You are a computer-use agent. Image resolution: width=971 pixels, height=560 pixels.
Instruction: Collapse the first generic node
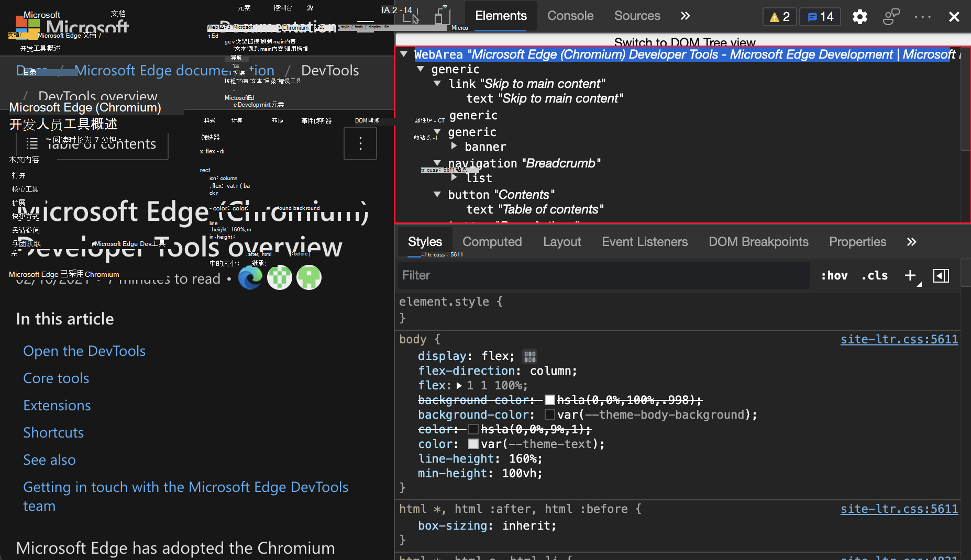click(421, 69)
